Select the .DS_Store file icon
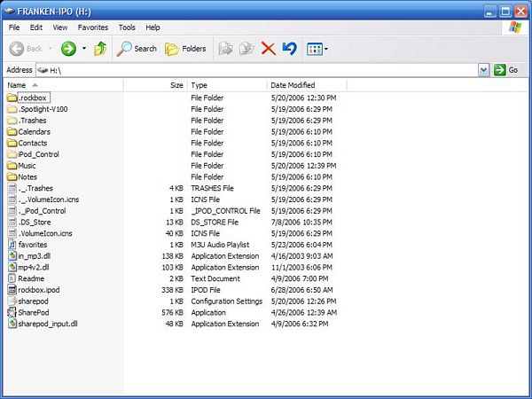The width and height of the screenshot is (532, 399). (x=12, y=223)
